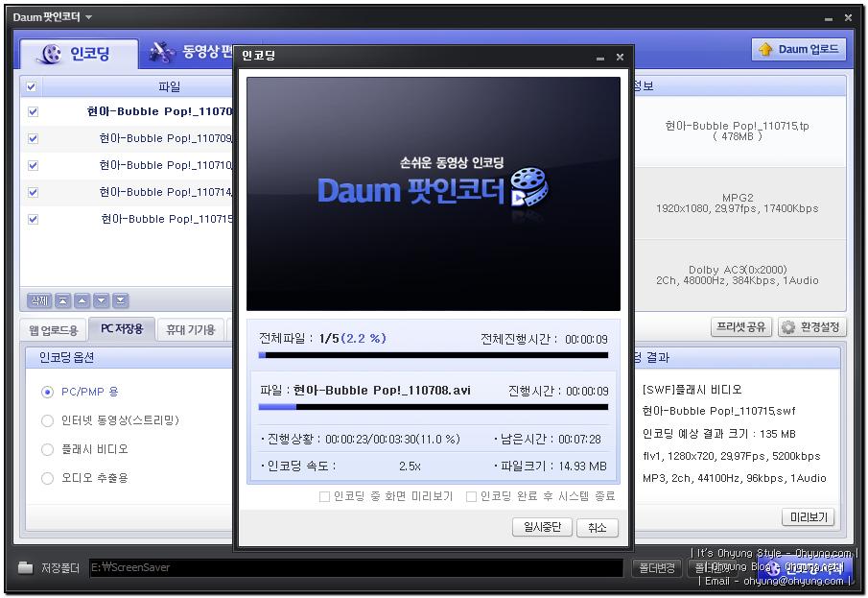Click the 삭제 delete button
The image size is (868, 598).
tap(39, 300)
